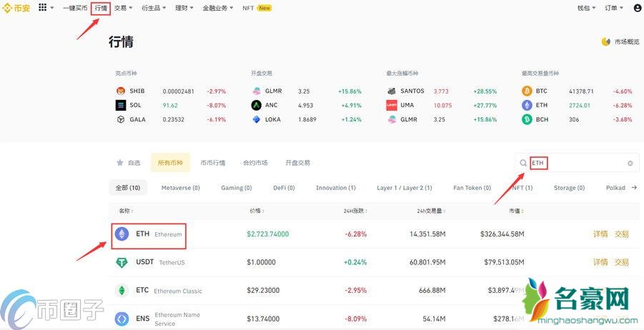The height and width of the screenshot is (330, 644).
Task: Open 详情 details for ETH row
Action: pyautogui.click(x=600, y=234)
